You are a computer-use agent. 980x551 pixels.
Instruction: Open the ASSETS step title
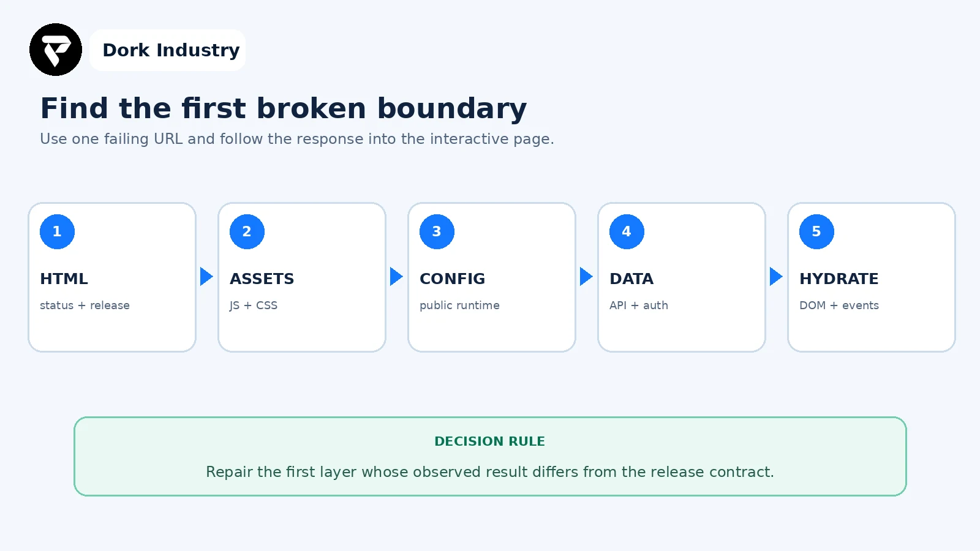(x=262, y=279)
